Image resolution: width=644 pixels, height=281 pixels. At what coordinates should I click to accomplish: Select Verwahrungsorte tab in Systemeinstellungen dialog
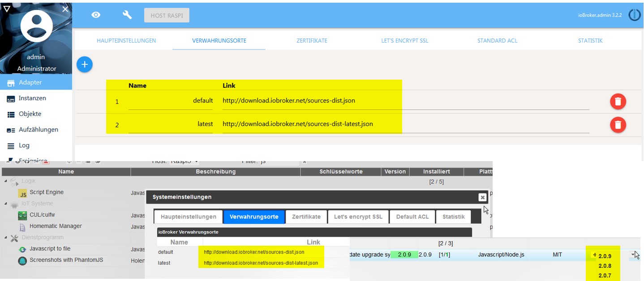click(x=254, y=217)
